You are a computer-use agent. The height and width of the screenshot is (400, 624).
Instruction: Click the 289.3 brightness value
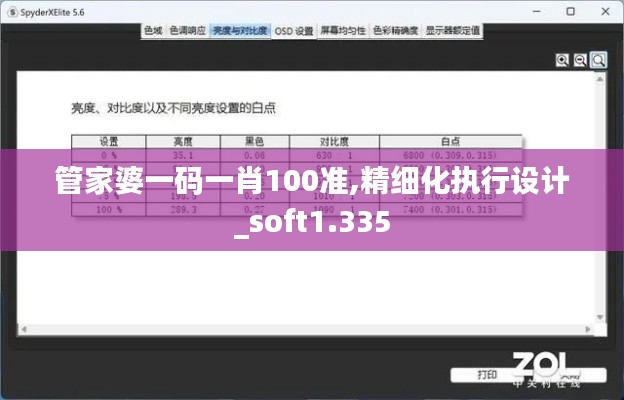[x=183, y=209]
